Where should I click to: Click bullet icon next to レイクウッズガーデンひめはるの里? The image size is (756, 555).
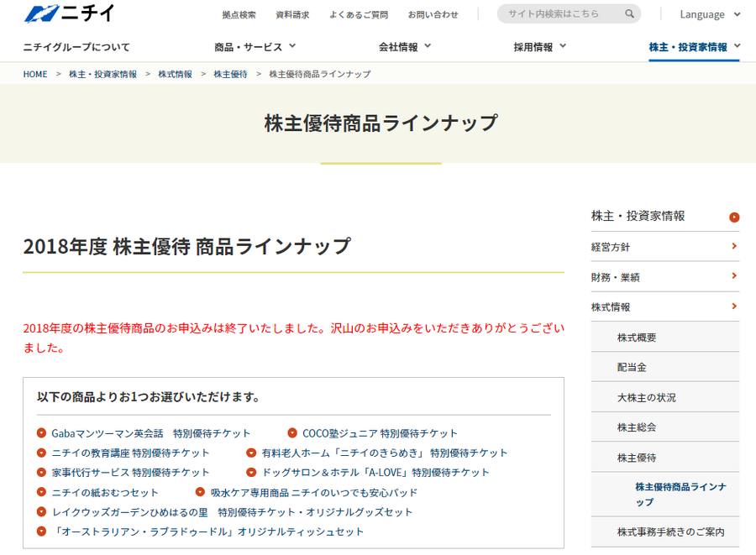tap(41, 511)
